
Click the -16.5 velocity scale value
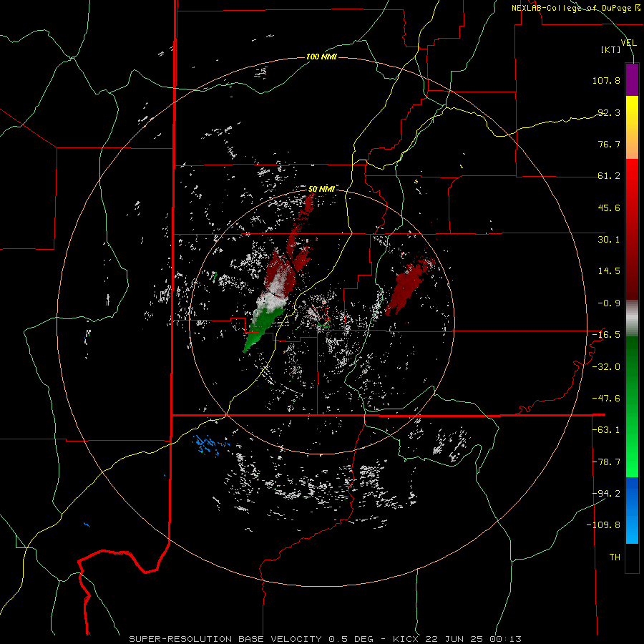pyautogui.click(x=606, y=335)
